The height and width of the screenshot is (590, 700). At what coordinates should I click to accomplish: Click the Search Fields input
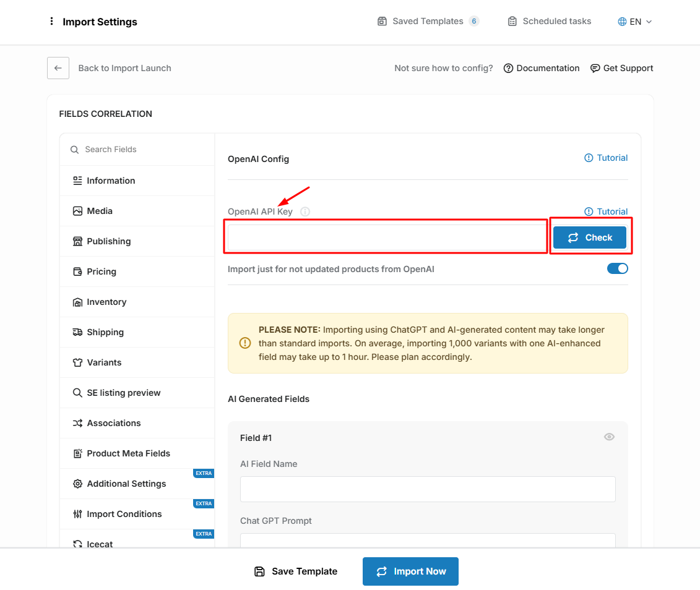(x=137, y=150)
